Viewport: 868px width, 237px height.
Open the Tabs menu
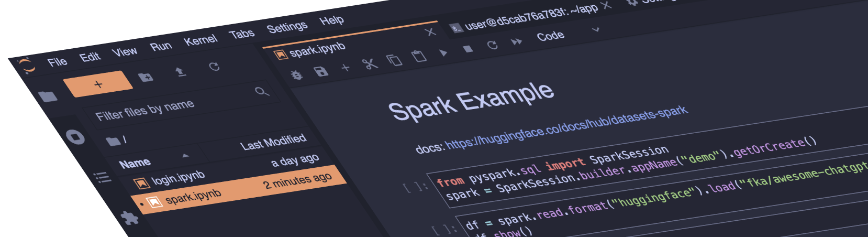click(242, 34)
